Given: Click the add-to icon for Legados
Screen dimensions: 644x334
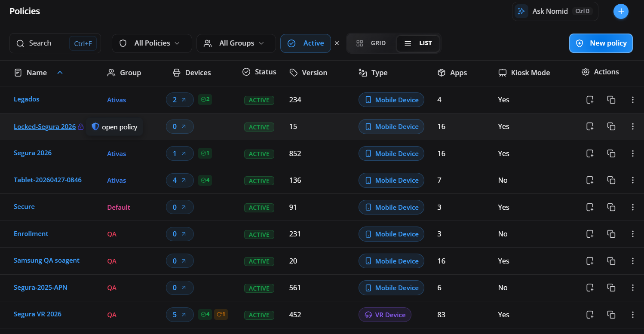Looking at the screenshot, I should [590, 100].
